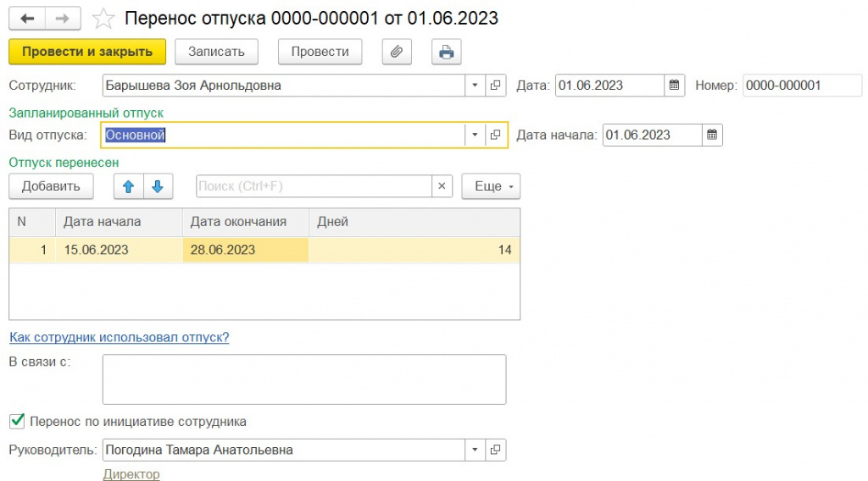Click the Дней column header

pyautogui.click(x=414, y=222)
